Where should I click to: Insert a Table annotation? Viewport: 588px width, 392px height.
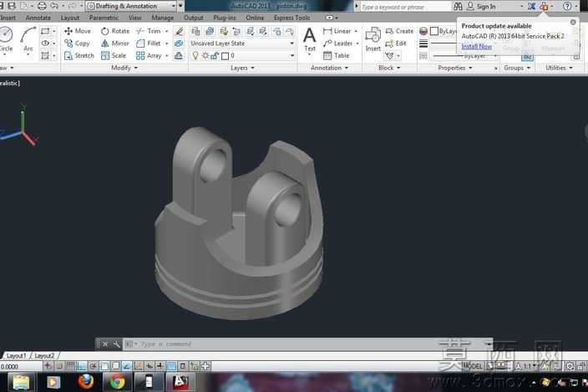coord(336,55)
